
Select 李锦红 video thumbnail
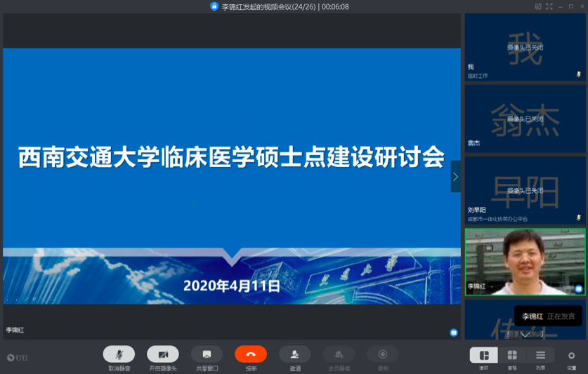pos(525,261)
